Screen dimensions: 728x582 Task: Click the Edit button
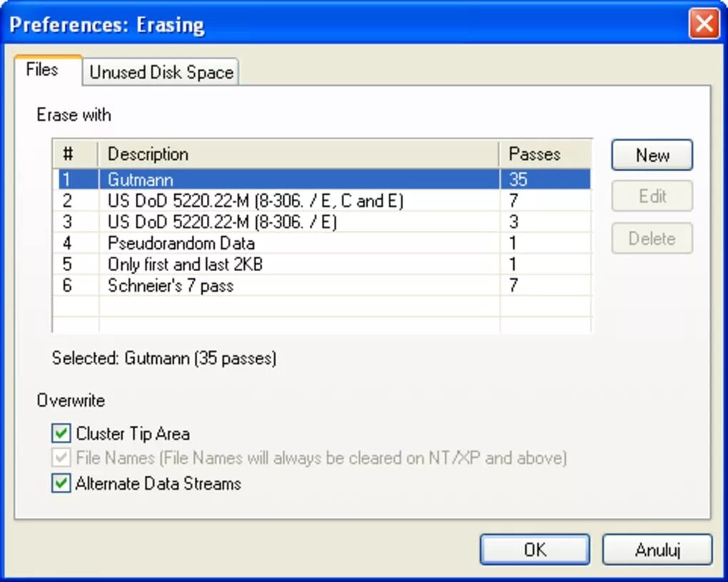652,196
